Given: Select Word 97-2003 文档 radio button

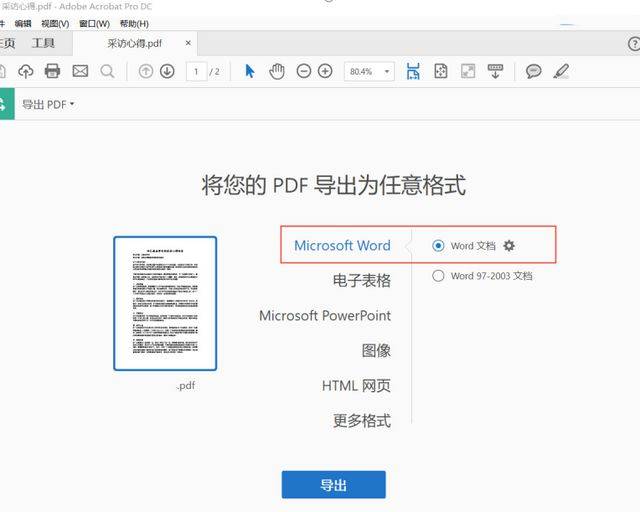Looking at the screenshot, I should (x=438, y=276).
